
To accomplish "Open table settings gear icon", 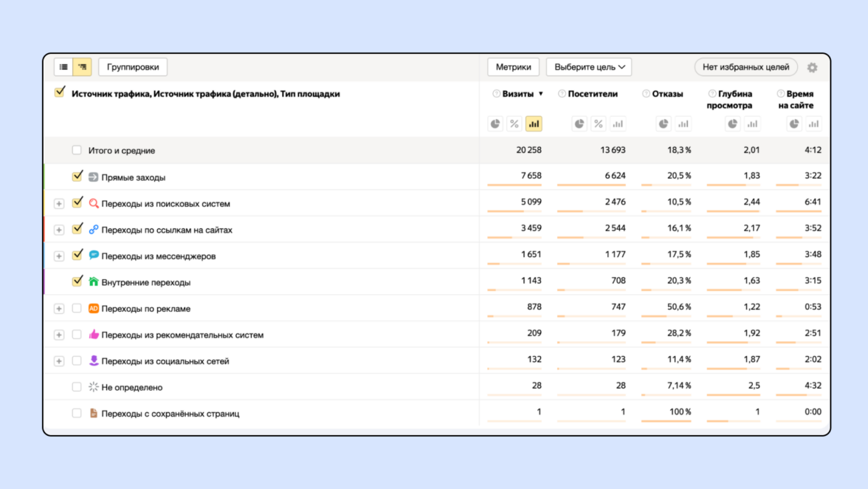I will pyautogui.click(x=812, y=68).
